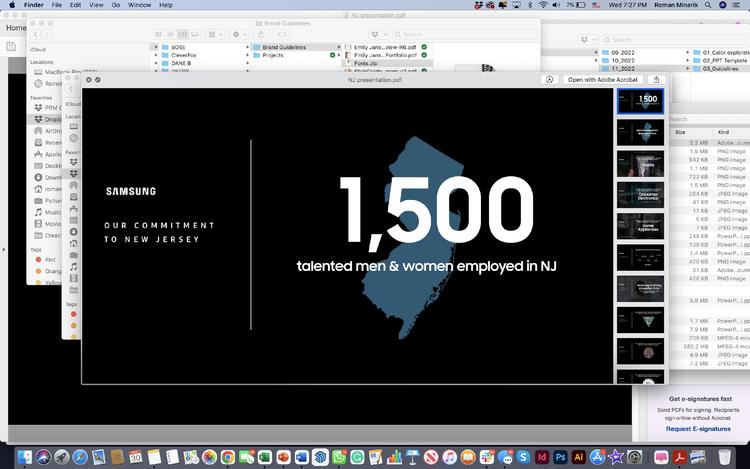
Task: Close the Quick Look preview window
Action: (88, 79)
